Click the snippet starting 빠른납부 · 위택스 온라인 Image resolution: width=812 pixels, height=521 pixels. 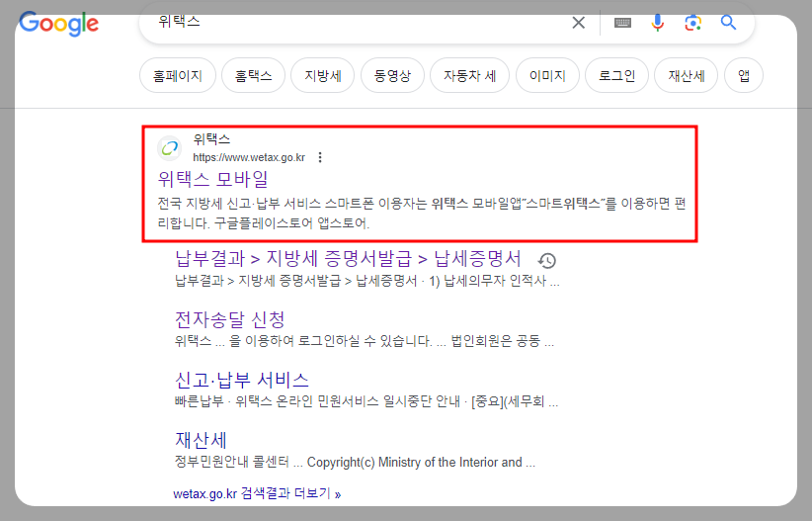pyautogui.click(x=366, y=401)
